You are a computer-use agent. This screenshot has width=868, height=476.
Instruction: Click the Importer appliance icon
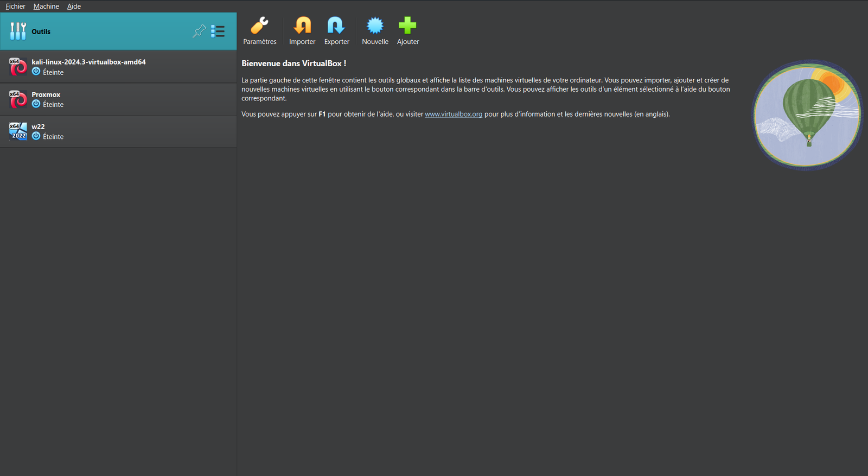tap(302, 26)
